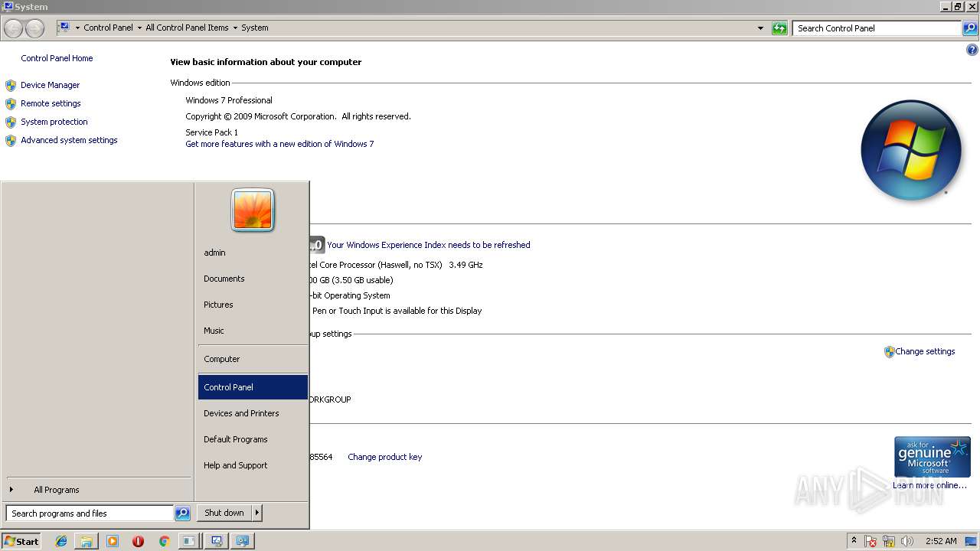Click the System taskbar window button
This screenshot has width=980, height=551.
point(217,541)
